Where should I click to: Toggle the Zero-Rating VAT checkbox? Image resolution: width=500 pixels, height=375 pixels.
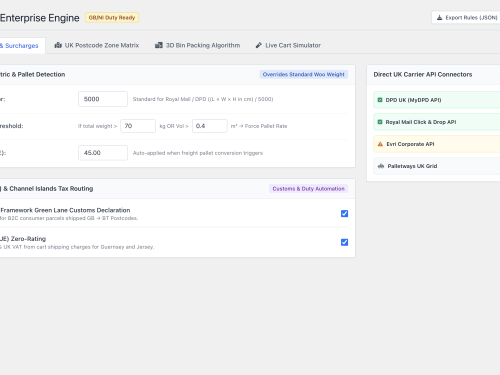344,242
